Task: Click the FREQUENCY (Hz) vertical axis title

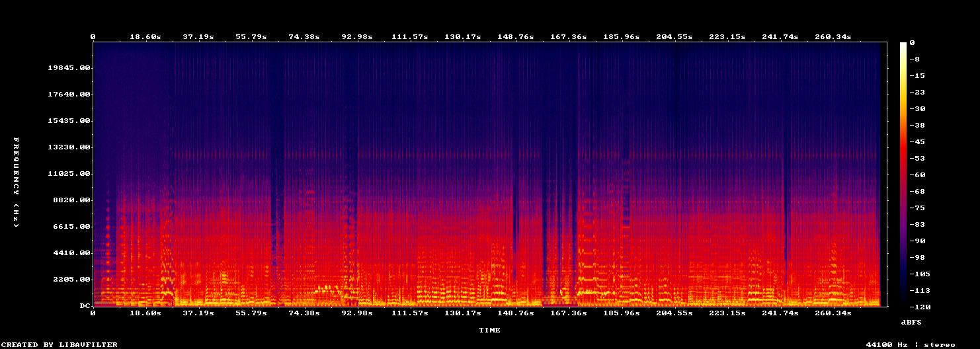Action: click(16, 182)
